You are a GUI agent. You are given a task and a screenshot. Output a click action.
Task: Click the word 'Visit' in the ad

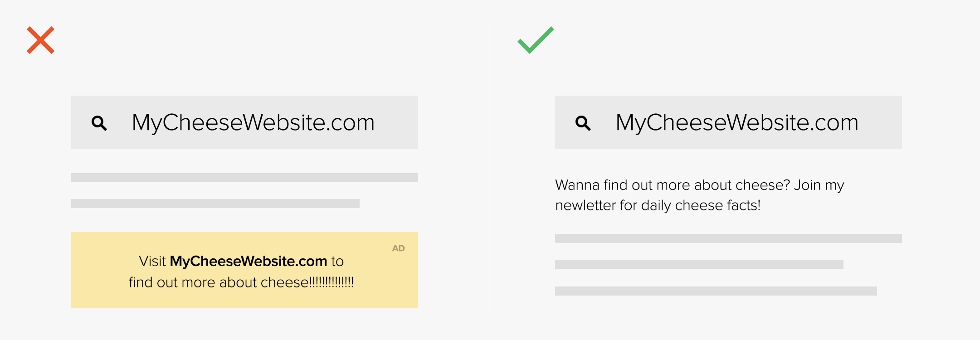coord(152,261)
